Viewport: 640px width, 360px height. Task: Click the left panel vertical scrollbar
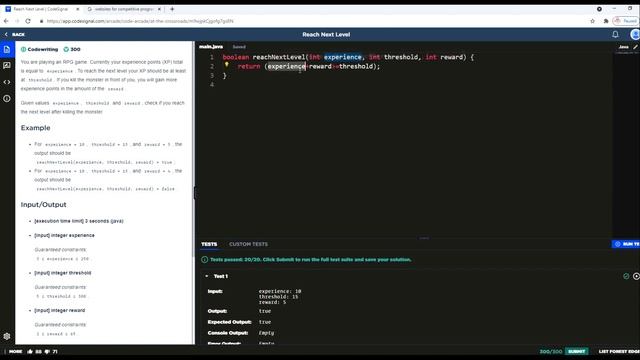coord(193,149)
